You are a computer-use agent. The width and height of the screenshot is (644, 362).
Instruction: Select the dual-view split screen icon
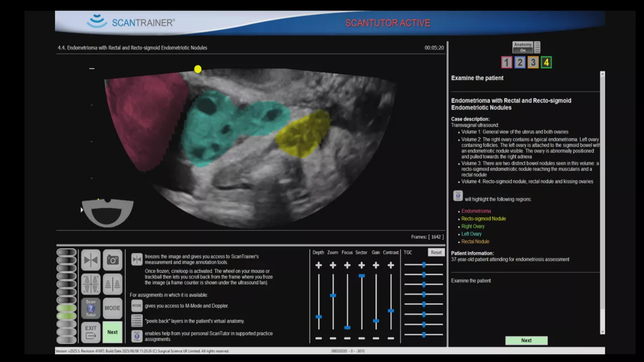pos(113,284)
